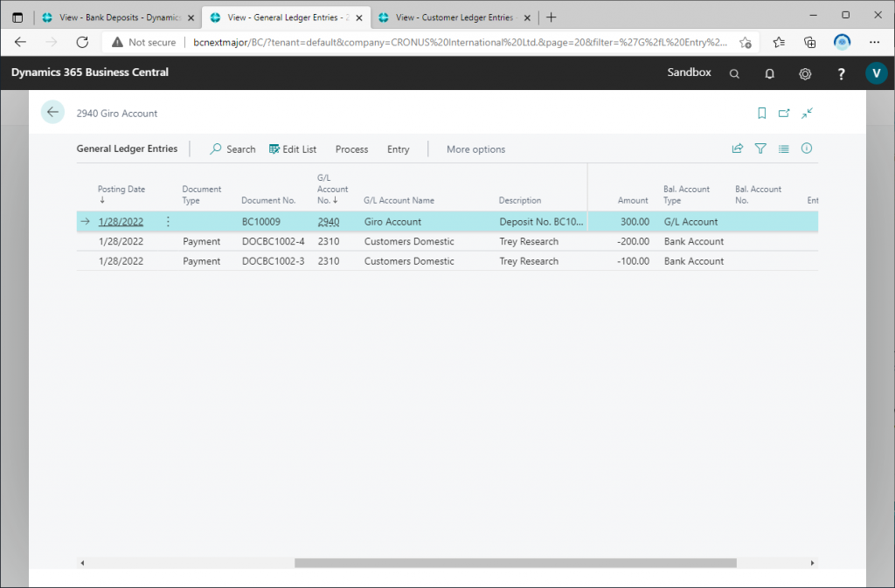Click the 300.00 amount cell
This screenshot has width=895, height=588.
pos(635,222)
